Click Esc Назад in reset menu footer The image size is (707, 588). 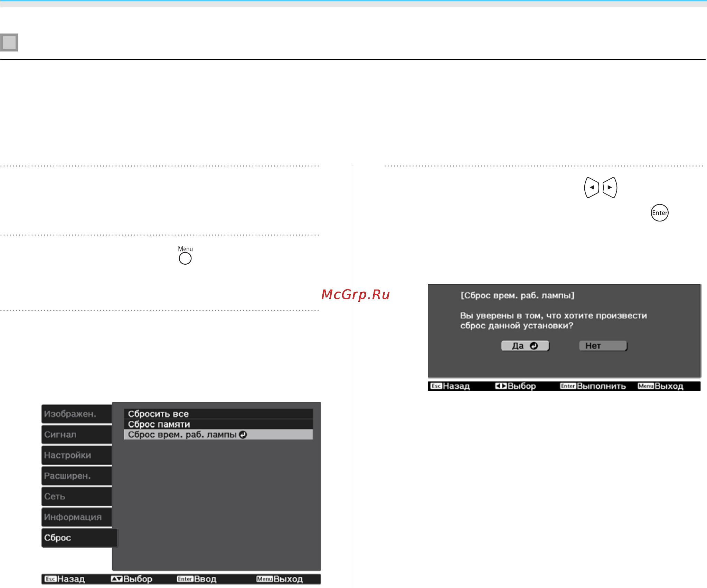pos(65,579)
